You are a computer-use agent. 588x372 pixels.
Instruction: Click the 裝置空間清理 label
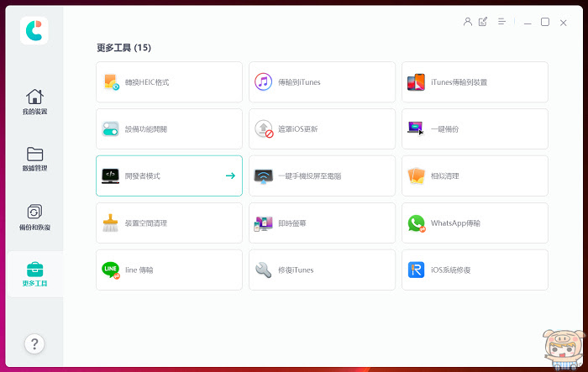tap(146, 223)
